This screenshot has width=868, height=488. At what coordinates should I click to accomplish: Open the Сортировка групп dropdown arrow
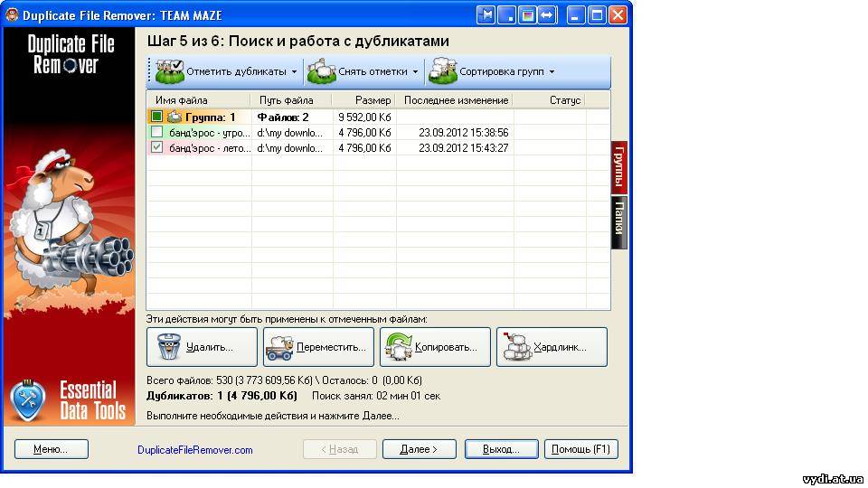point(552,72)
